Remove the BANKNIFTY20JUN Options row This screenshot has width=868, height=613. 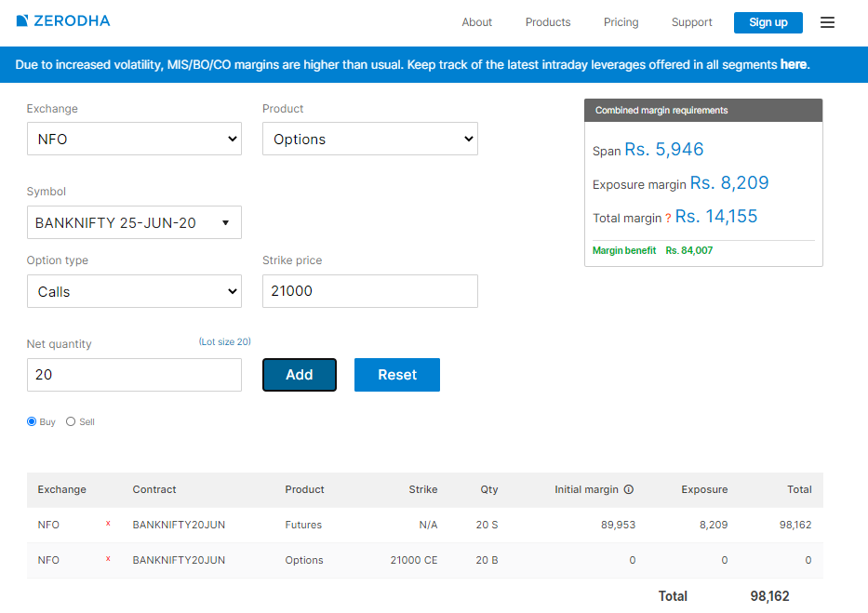pos(108,559)
